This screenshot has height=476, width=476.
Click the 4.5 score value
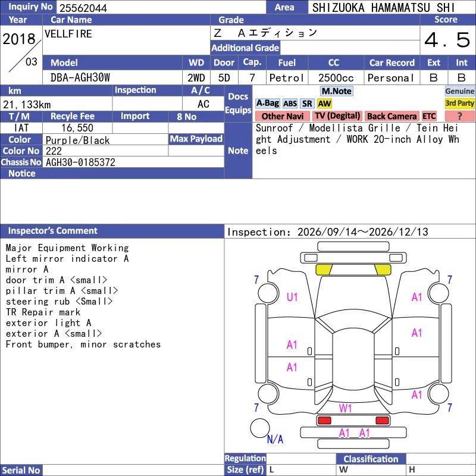pos(447,40)
